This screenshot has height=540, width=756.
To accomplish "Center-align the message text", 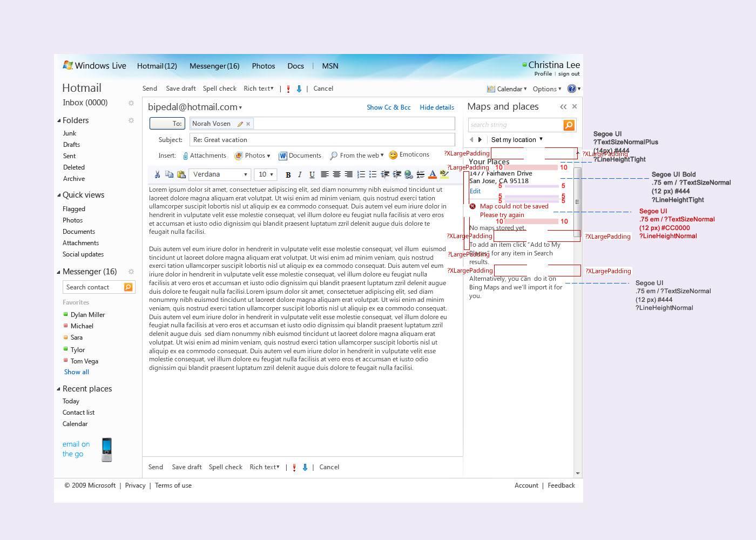I will click(336, 174).
